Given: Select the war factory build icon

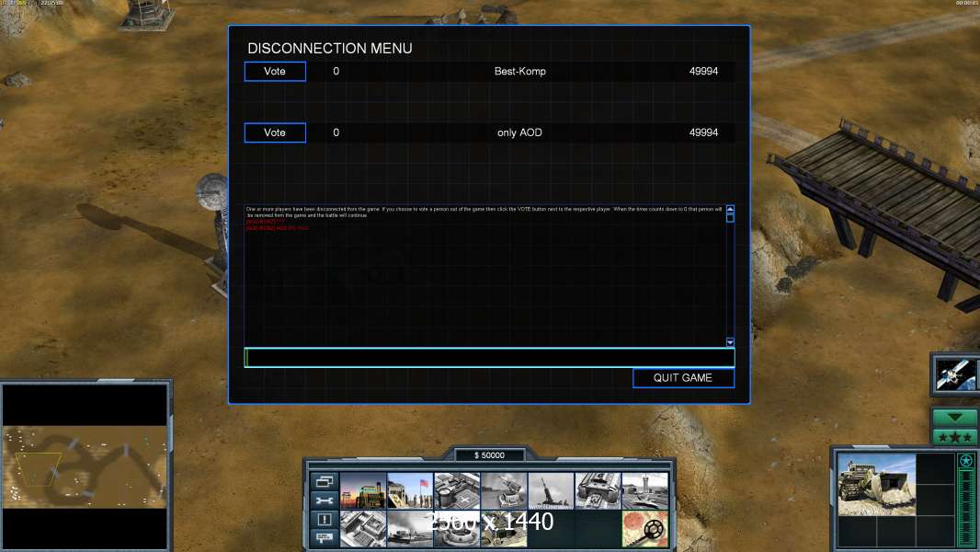Looking at the screenshot, I should (x=598, y=490).
